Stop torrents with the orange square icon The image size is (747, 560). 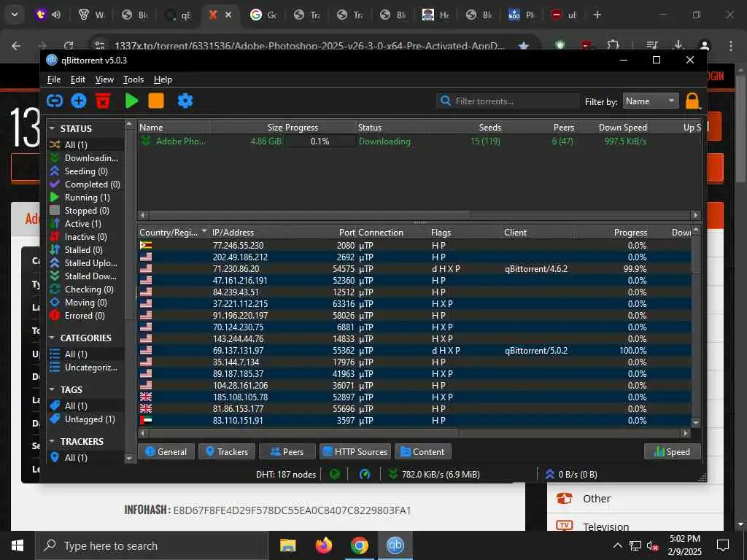156,101
